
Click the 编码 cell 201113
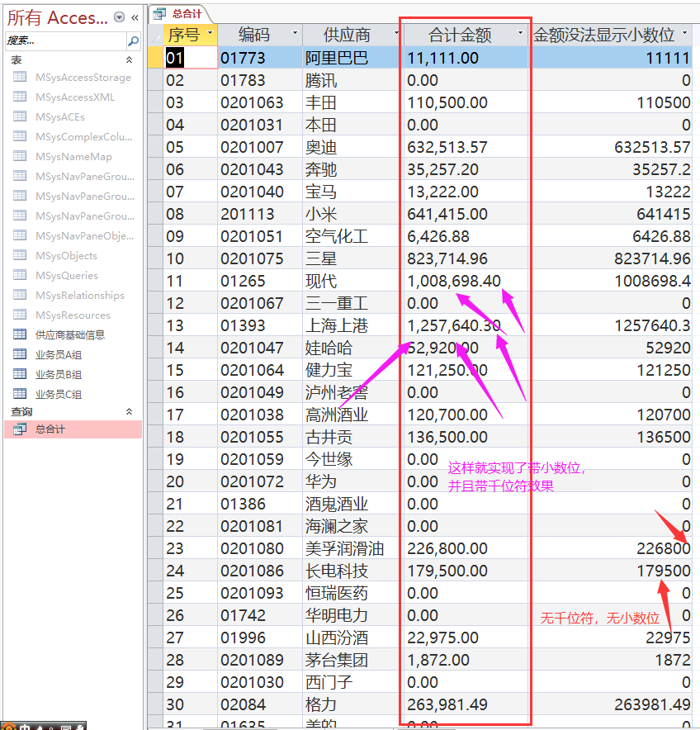(x=260, y=214)
